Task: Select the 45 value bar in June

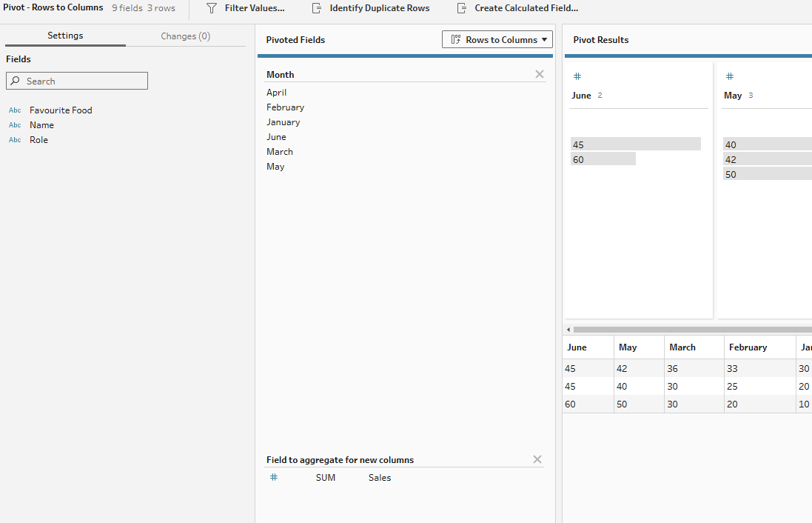Action: coord(635,144)
